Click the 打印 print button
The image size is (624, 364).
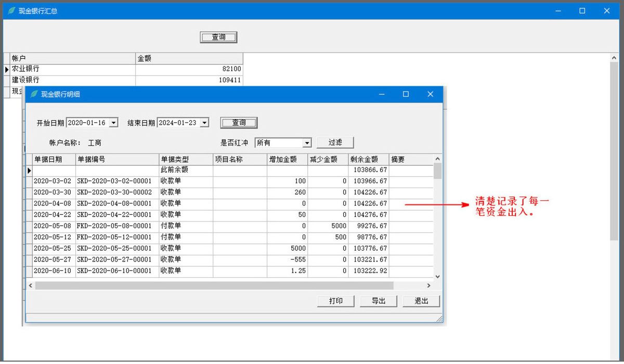pos(336,301)
